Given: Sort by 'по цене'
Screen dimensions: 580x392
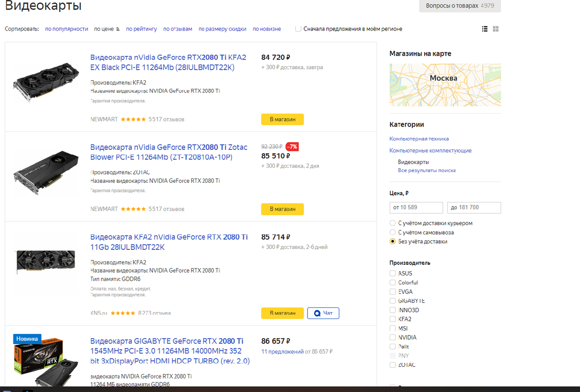Looking at the screenshot, I should coord(104,29).
